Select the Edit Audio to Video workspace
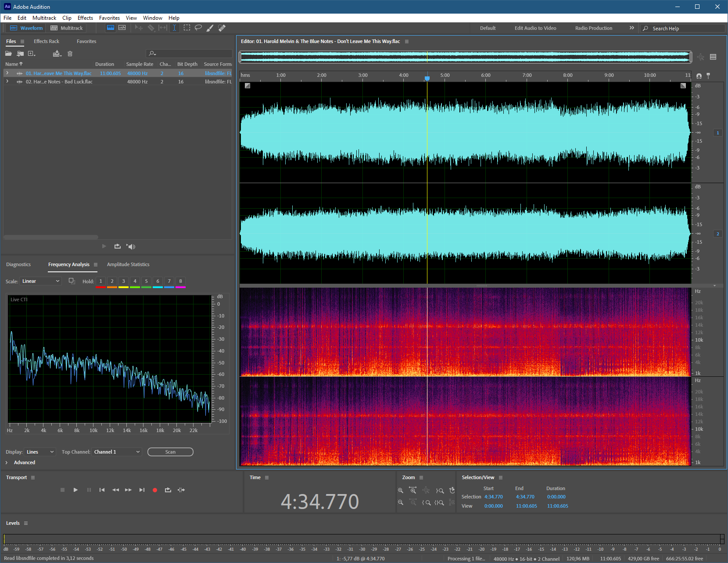Viewport: 728px width, 563px height. pos(535,28)
